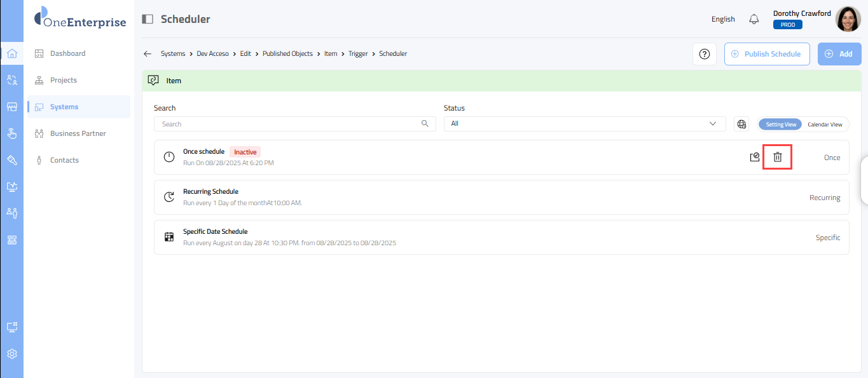The width and height of the screenshot is (868, 378).
Task: Delete the Once schedule with trash icon
Action: coord(777,157)
